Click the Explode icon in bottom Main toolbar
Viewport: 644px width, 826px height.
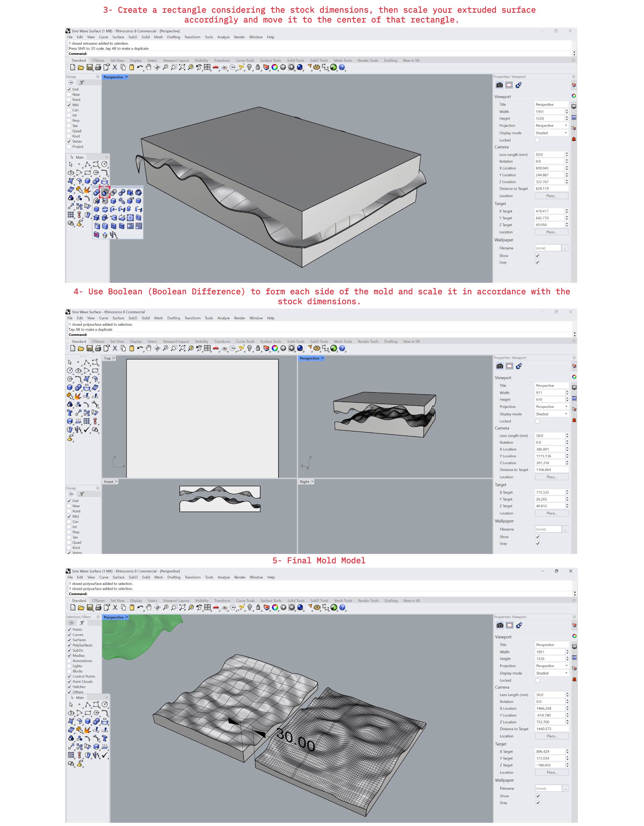point(87,729)
